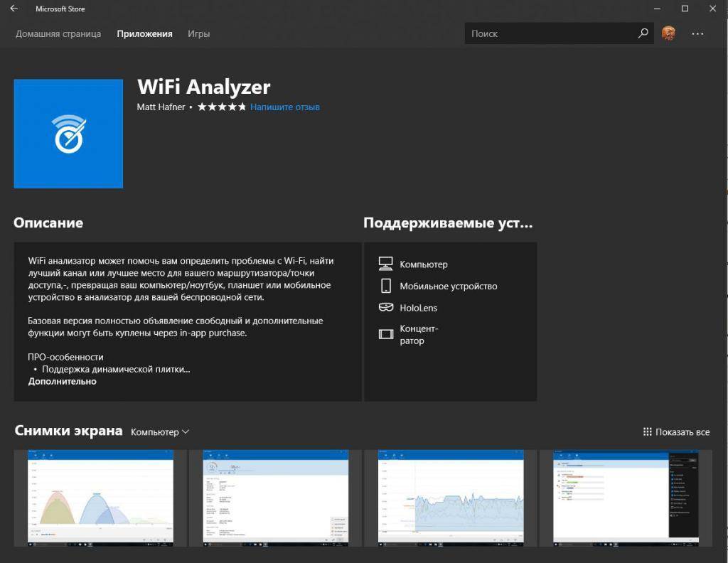
Task: Open the user profile avatar
Action: click(x=668, y=33)
